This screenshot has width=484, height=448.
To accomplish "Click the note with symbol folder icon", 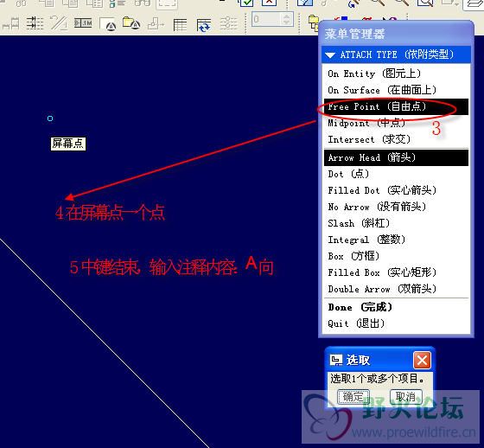I will pyautogui.click(x=131, y=23).
